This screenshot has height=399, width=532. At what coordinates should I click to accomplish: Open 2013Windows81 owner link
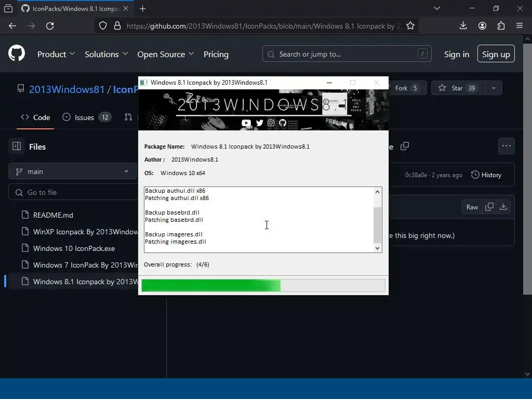66,89
